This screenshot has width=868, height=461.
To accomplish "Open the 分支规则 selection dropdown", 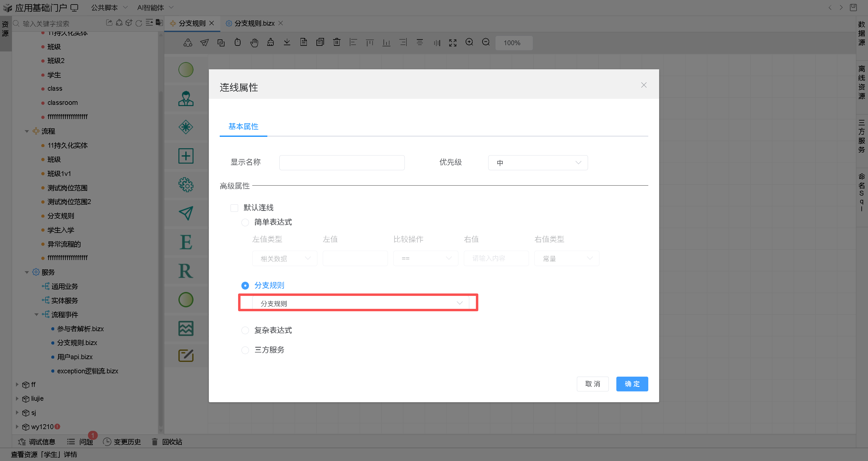I will [x=360, y=303].
